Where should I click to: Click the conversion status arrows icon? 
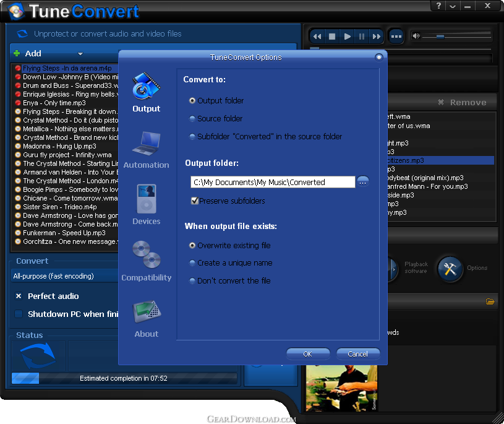click(38, 356)
